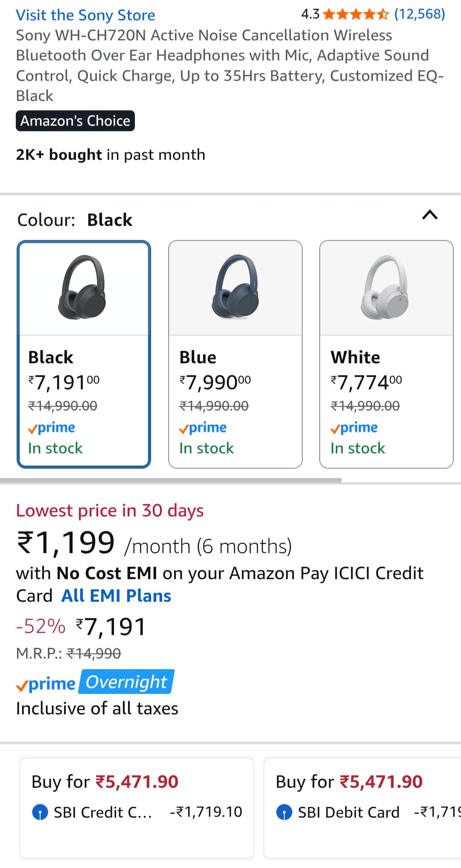The width and height of the screenshot is (461, 868).
Task: Tap the Prime logo under White variant
Action: pos(354,428)
